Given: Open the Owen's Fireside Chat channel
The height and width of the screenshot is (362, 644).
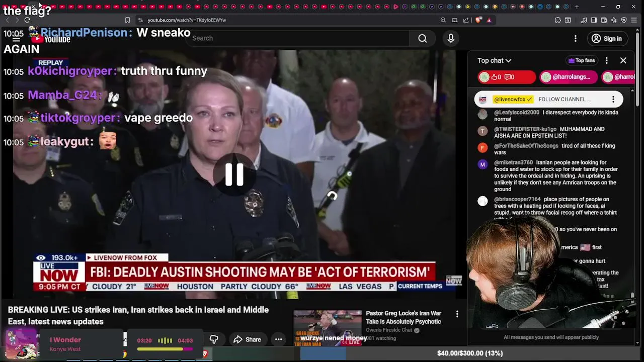Looking at the screenshot, I should [x=389, y=330].
